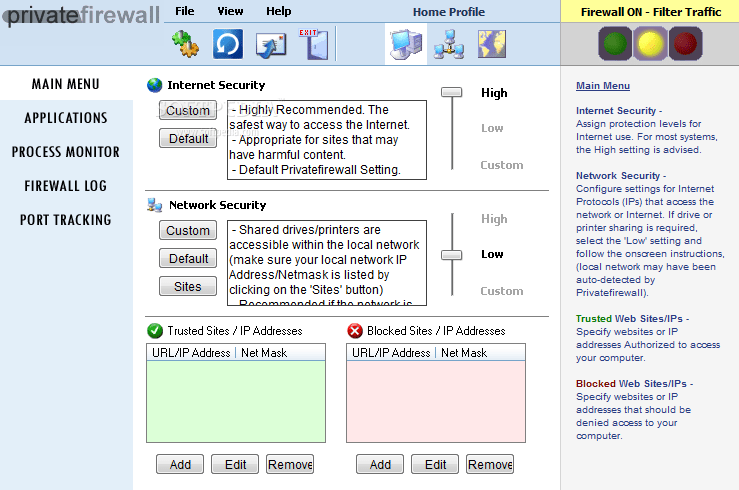
Task: Click the Internet Security description box
Action: click(327, 140)
